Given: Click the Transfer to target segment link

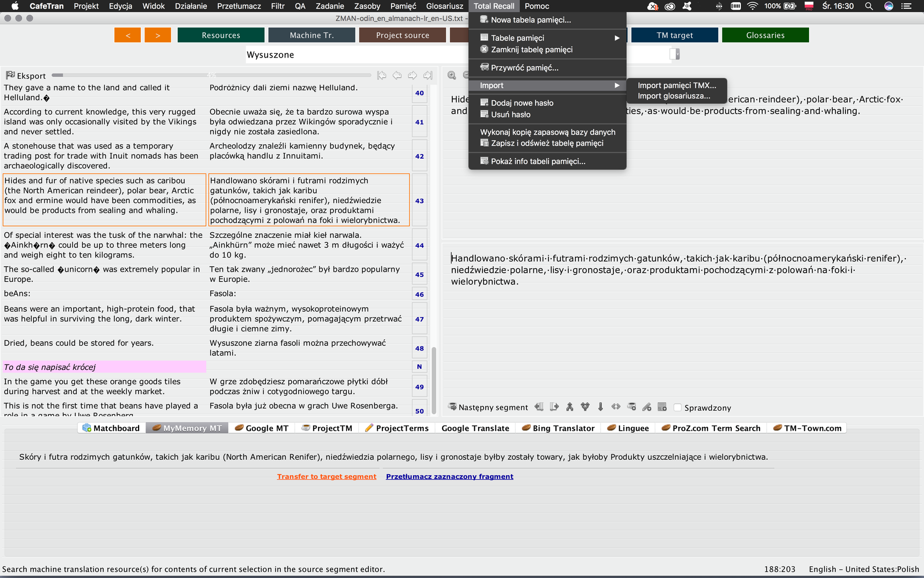Looking at the screenshot, I should point(327,476).
